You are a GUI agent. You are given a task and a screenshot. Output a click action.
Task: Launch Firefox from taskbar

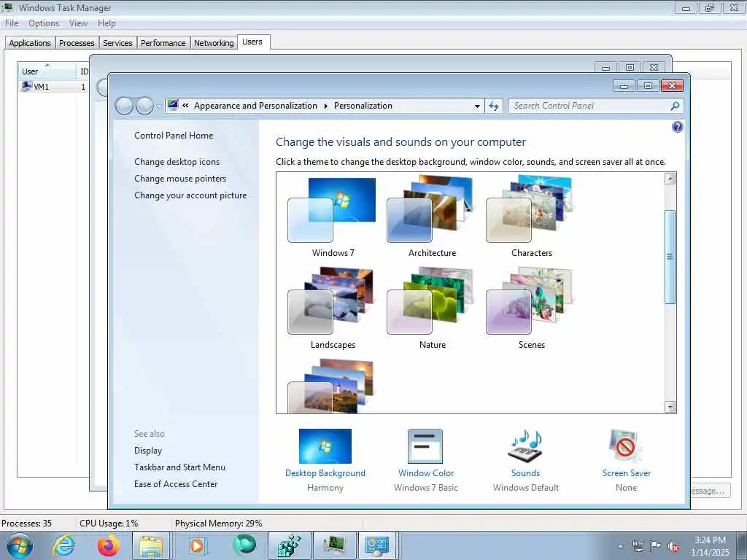pyautogui.click(x=109, y=545)
